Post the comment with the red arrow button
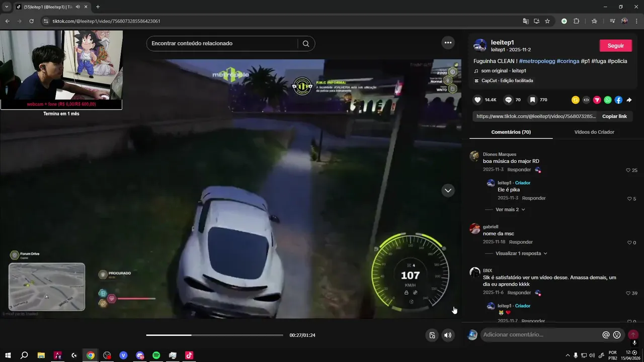The height and width of the screenshot is (362, 644). [633, 335]
